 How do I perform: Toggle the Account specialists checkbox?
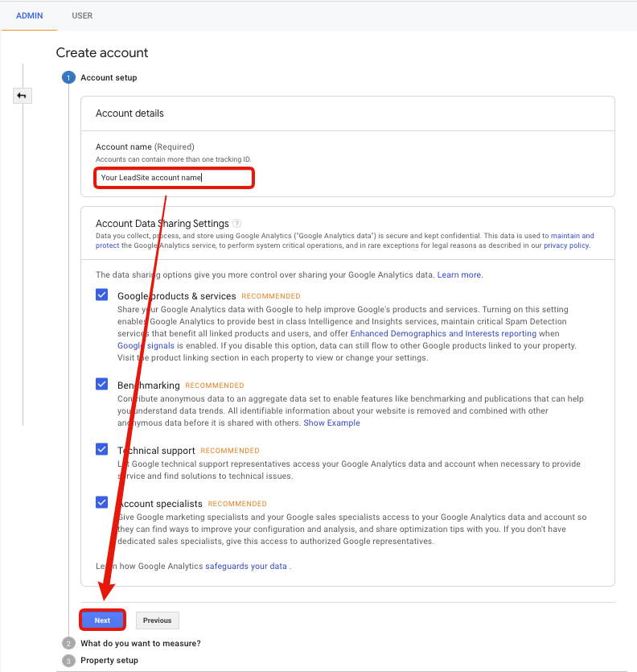(x=102, y=503)
